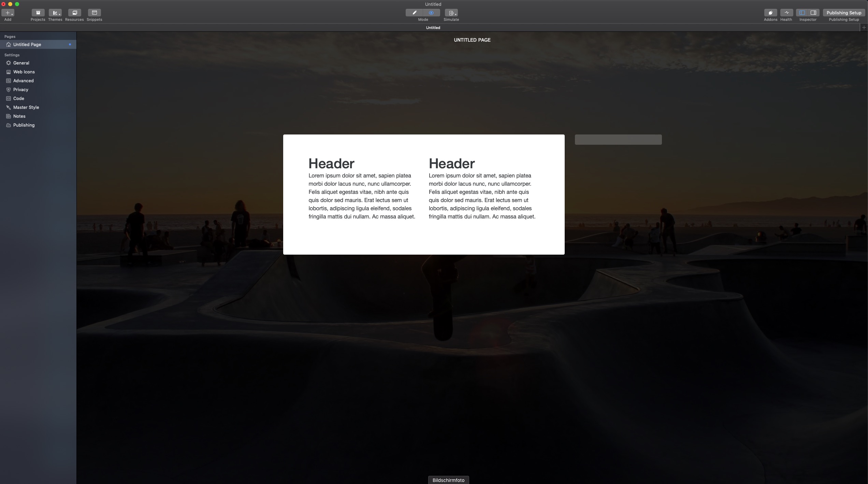The width and height of the screenshot is (868, 484).
Task: Click the Publishing Setup button
Action: tap(844, 13)
